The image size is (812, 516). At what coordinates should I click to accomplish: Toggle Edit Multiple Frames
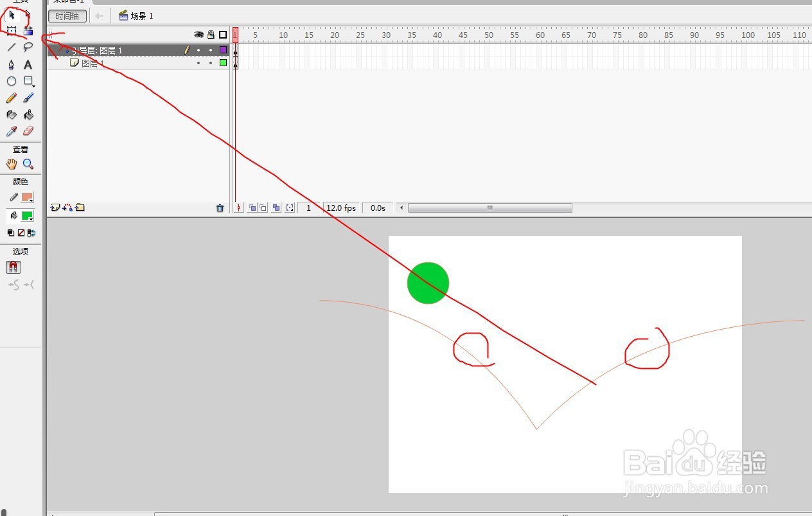(x=276, y=208)
